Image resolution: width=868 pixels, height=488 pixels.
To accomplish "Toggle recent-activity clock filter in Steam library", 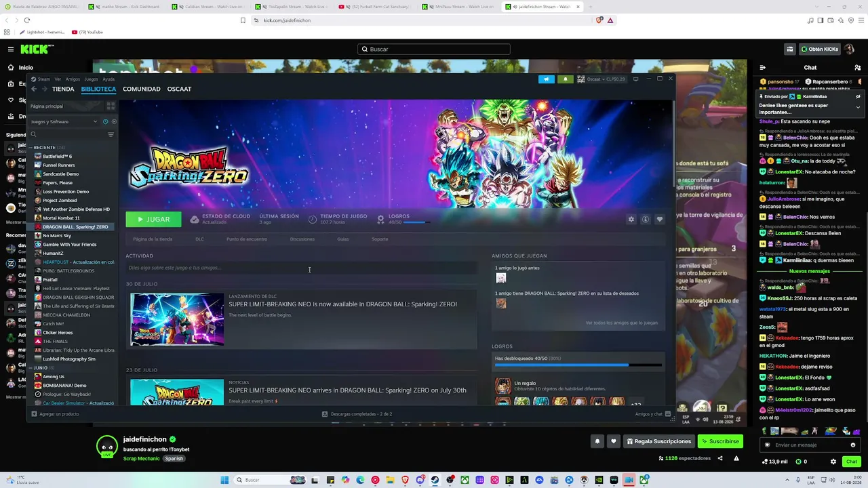I will coord(105,122).
